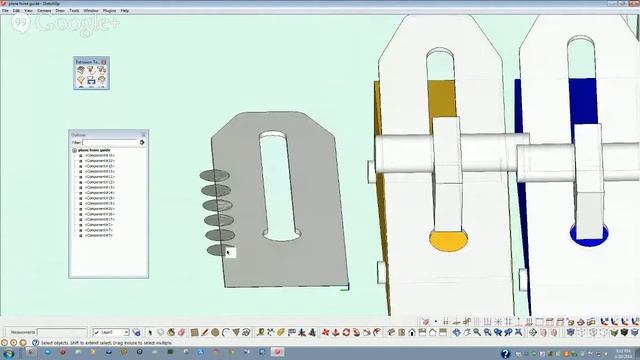Activate the Follow Me tool
640x360 pixels.
pos(356,333)
